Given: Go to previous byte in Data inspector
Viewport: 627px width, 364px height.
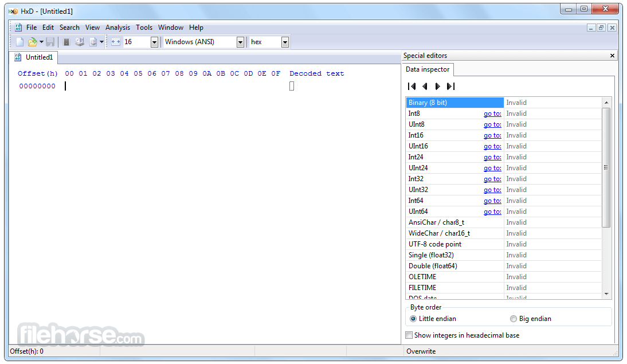Looking at the screenshot, I should 425,86.
